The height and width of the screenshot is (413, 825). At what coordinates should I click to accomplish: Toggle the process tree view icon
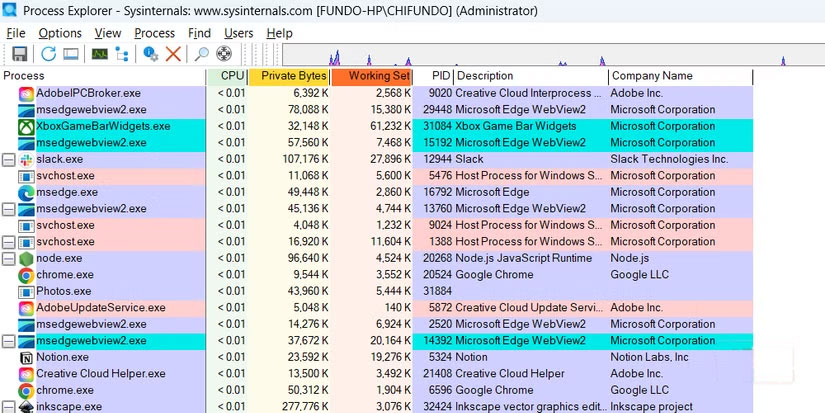(123, 54)
